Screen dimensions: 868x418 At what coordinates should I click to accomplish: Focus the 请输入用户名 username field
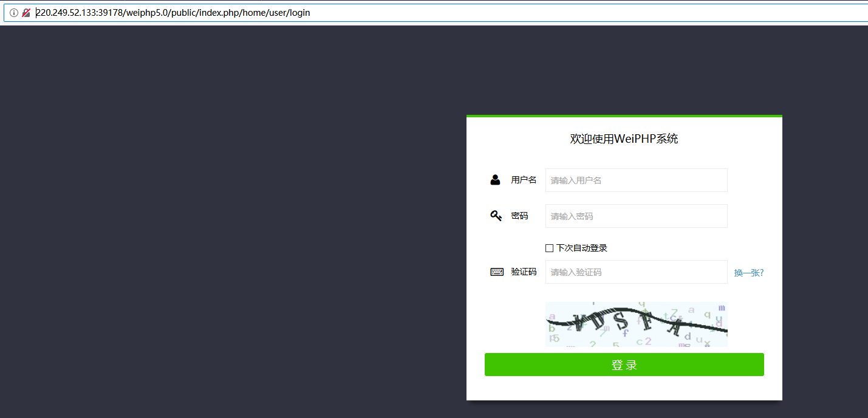pos(636,180)
